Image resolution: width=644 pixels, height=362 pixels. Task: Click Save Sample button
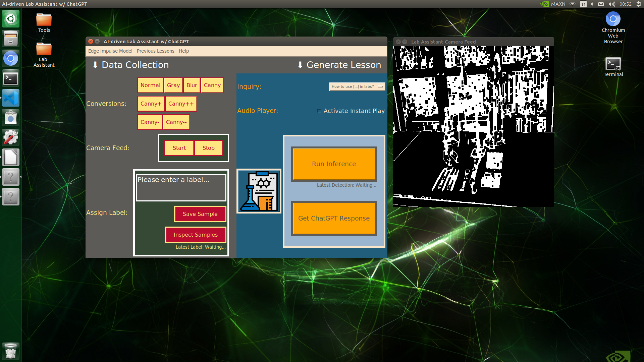tap(200, 214)
